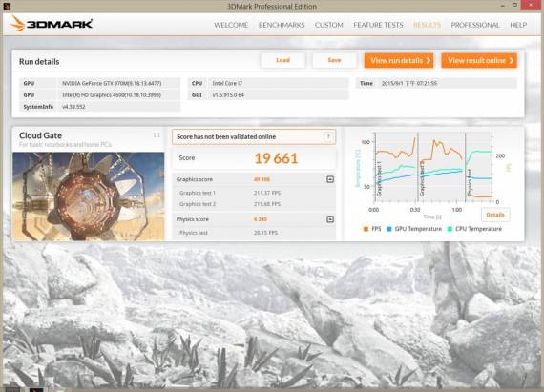
Task: Click the Intel(R) HD Graphics 4600 entry
Action: (x=112, y=95)
